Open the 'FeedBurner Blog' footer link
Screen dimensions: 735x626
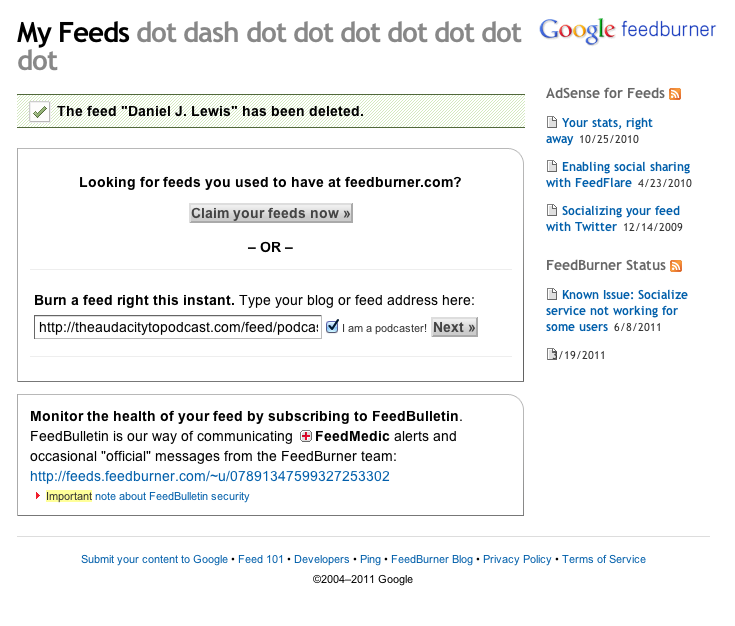point(432,560)
